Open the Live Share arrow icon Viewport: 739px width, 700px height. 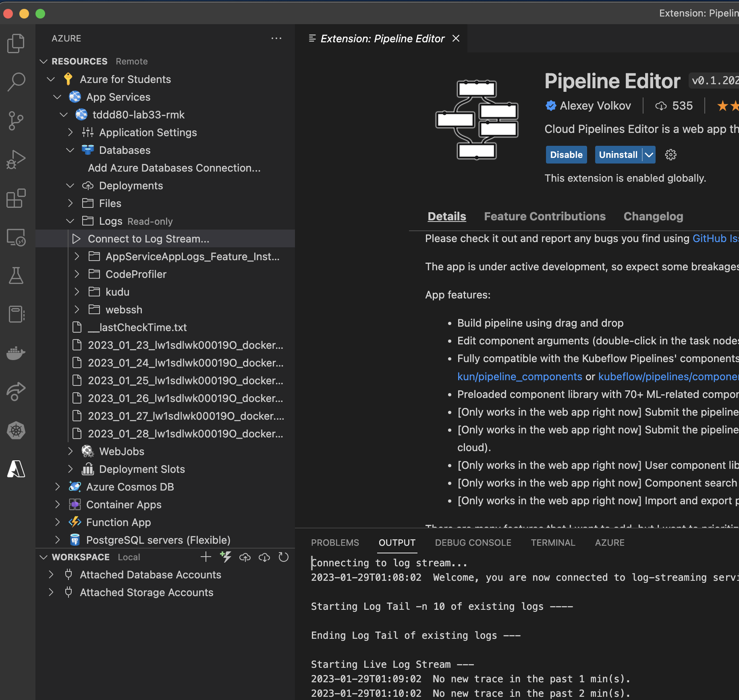(x=16, y=391)
